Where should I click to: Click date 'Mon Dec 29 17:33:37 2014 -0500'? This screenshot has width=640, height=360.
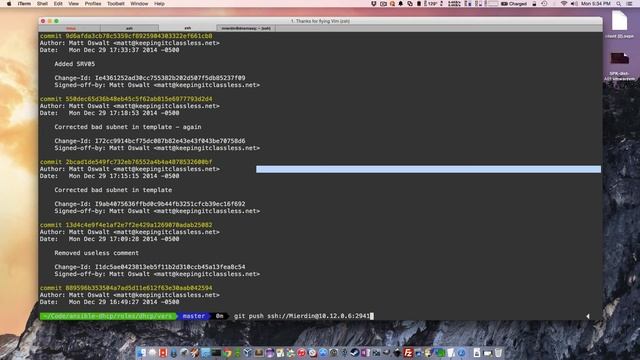click(x=124, y=50)
